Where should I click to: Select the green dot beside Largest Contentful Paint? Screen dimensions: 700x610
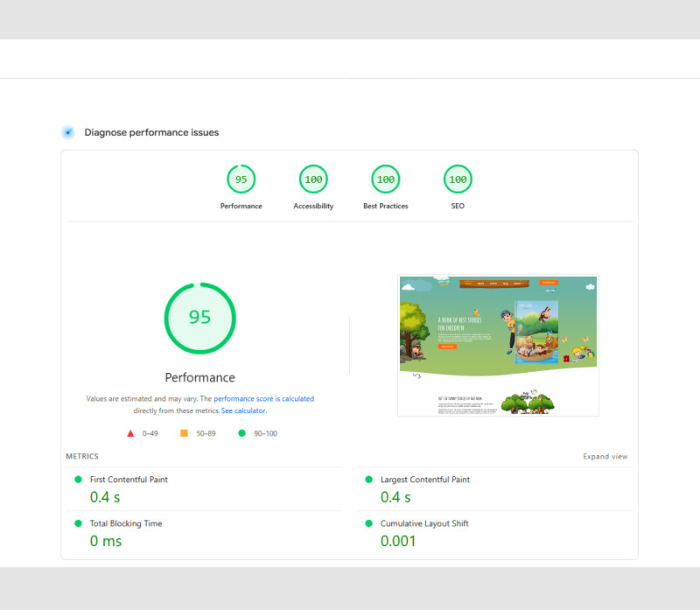click(x=368, y=480)
